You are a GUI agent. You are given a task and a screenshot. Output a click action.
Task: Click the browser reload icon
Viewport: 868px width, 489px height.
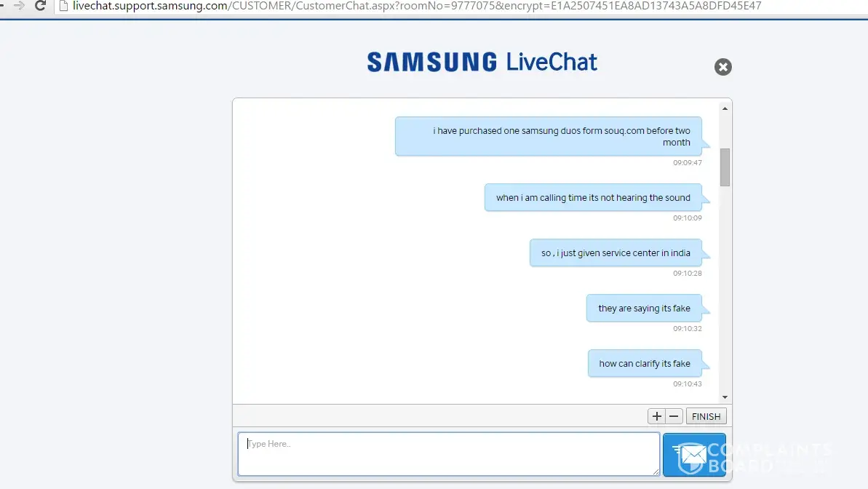click(40, 6)
